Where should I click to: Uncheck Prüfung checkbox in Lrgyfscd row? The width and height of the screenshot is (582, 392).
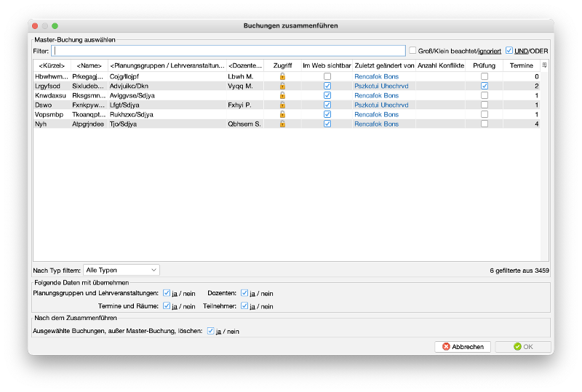pos(485,86)
